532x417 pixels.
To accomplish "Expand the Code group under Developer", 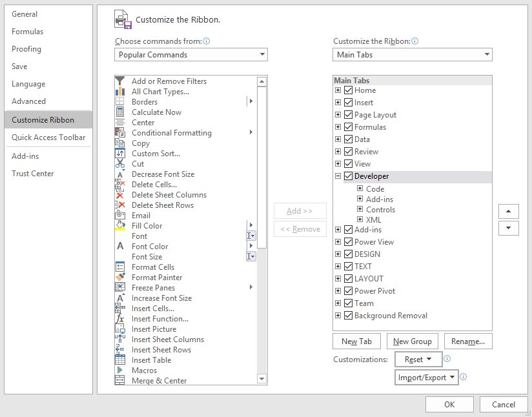I will (360, 188).
